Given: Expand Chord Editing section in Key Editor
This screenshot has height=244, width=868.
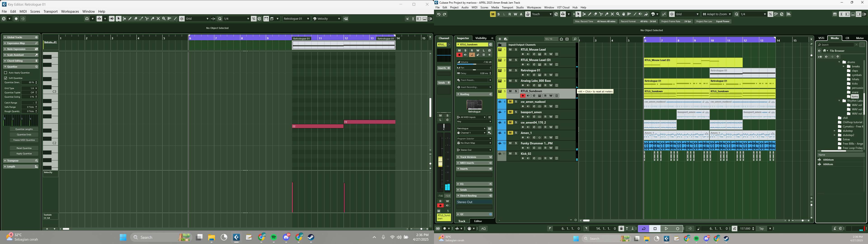Looking at the screenshot, I should click(21, 61).
